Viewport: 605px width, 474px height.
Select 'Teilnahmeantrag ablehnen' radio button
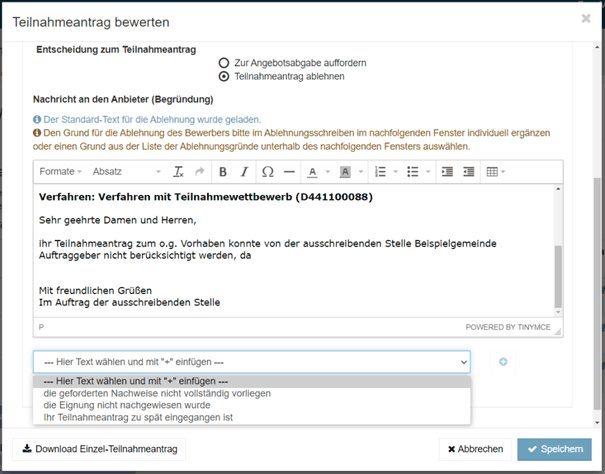224,75
